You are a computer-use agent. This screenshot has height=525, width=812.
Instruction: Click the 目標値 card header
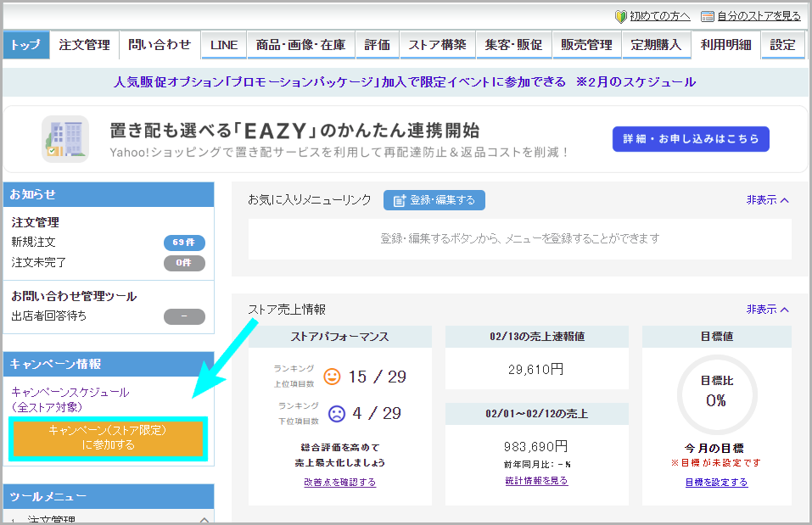tap(717, 337)
